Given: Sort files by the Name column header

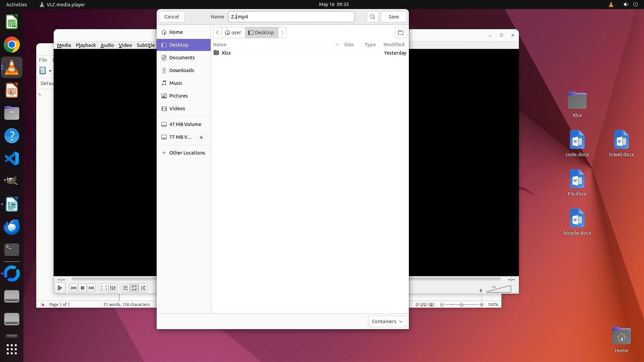Looking at the screenshot, I should point(220,45).
